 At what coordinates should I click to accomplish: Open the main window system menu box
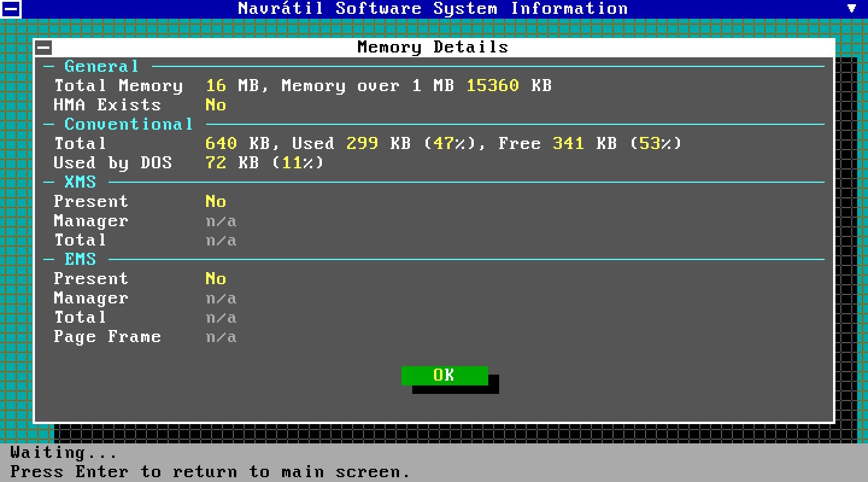tap(10, 8)
